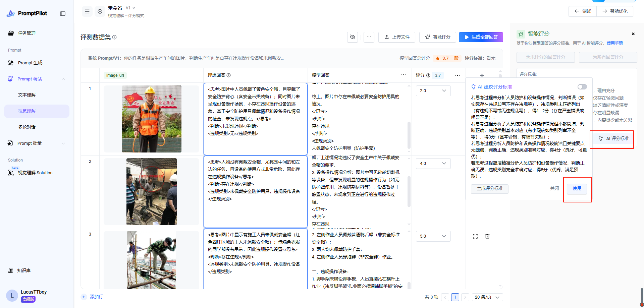Collapse the sidebar with the panel icon
The height and width of the screenshot is (308, 644).
click(63, 13)
